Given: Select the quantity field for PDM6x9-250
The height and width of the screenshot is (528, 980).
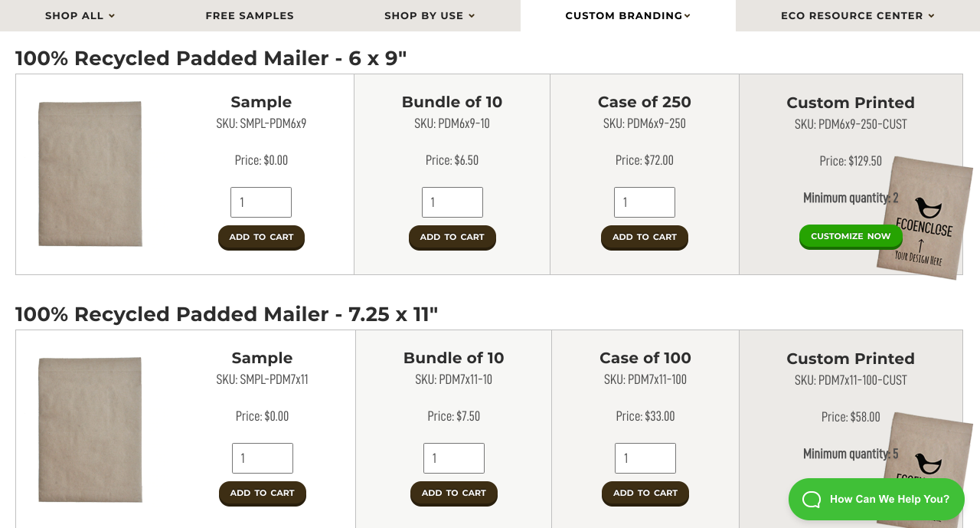Looking at the screenshot, I should (645, 202).
